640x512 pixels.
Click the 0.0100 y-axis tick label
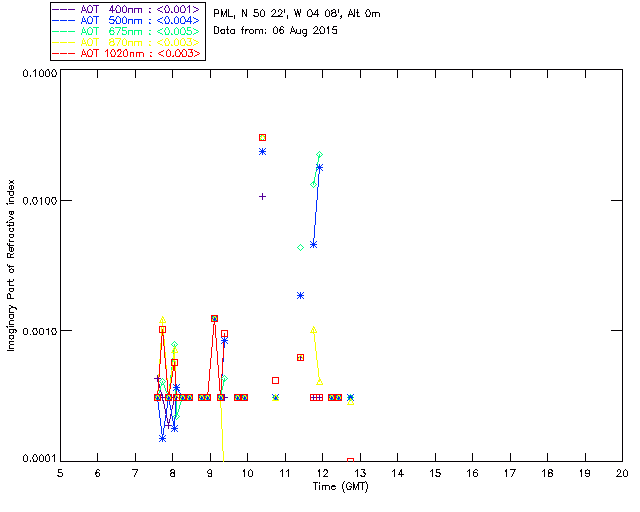pyautogui.click(x=40, y=201)
